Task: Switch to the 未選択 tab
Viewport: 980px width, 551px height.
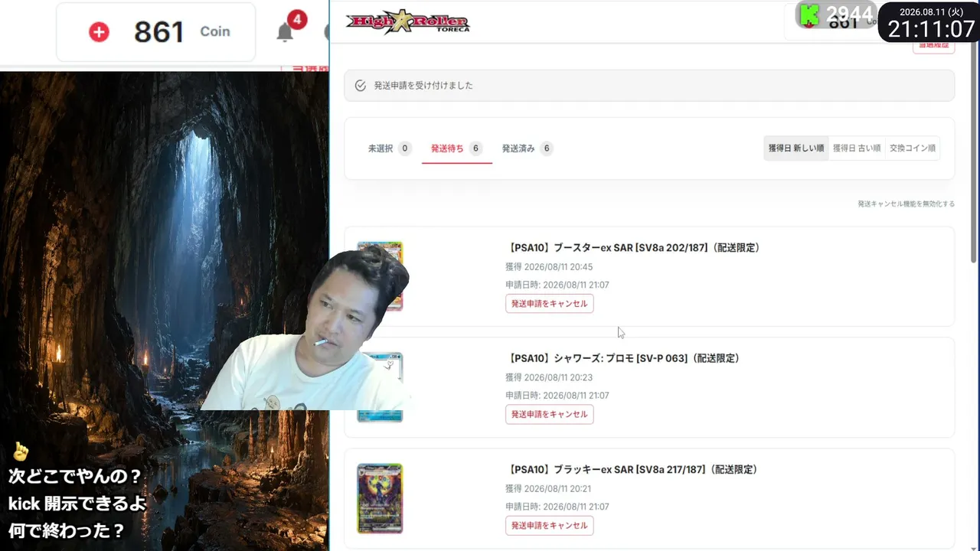Action: [389, 148]
